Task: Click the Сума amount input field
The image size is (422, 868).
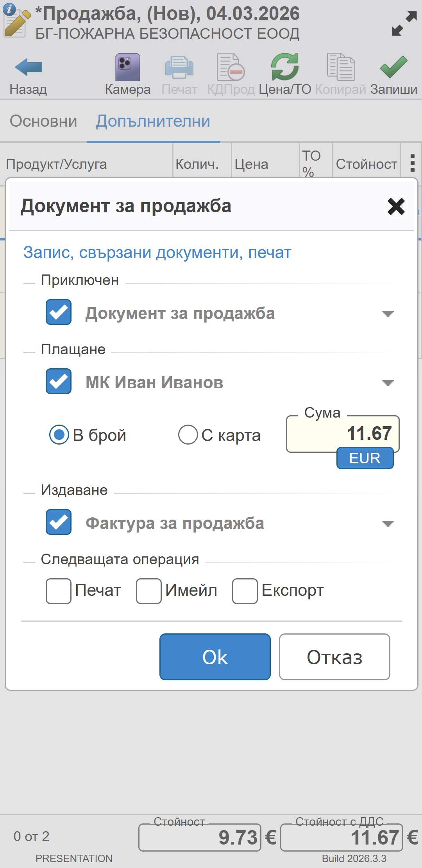Action: point(343,434)
